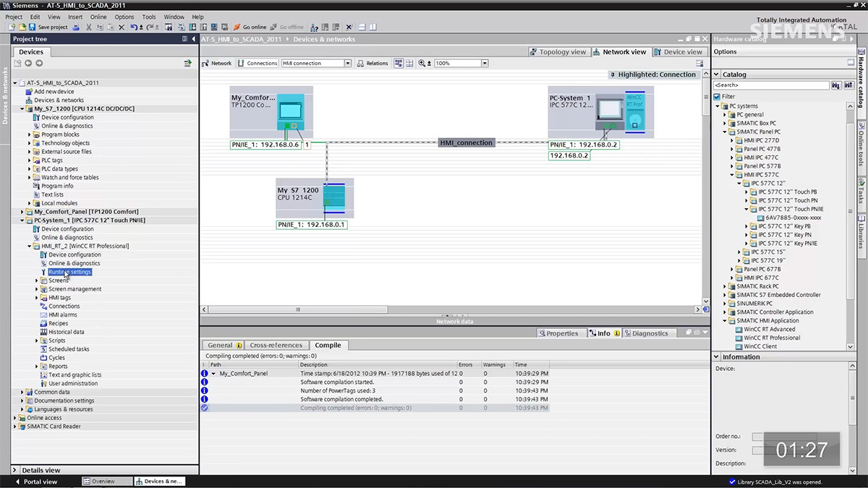Viewport: 868px width, 488px height.
Task: Select Network mode in the network editor toolbar
Action: coord(218,63)
